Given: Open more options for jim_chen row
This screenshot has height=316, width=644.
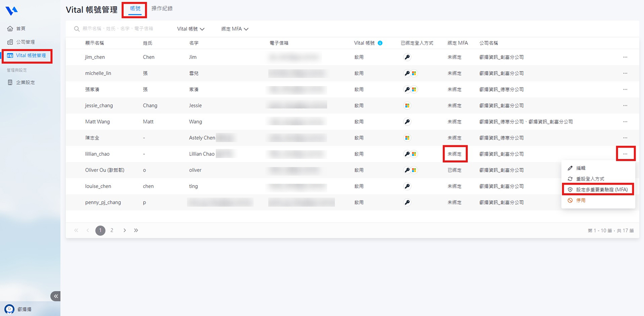Looking at the screenshot, I should pyautogui.click(x=625, y=57).
